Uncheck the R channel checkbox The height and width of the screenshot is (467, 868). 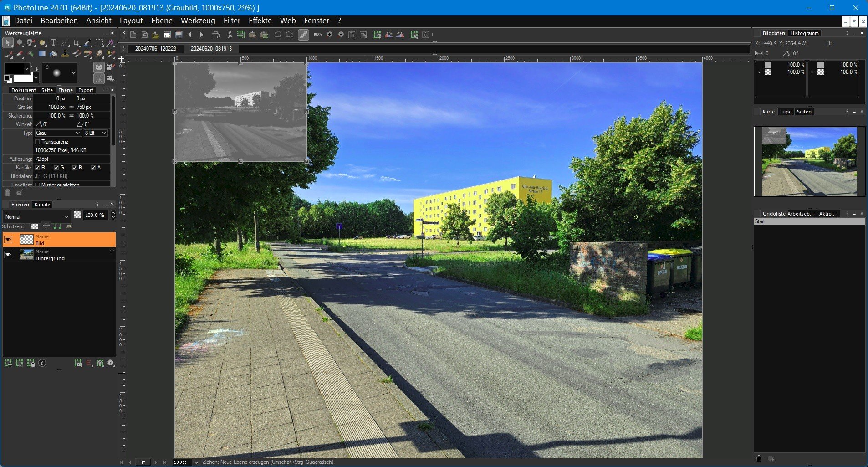(x=38, y=168)
